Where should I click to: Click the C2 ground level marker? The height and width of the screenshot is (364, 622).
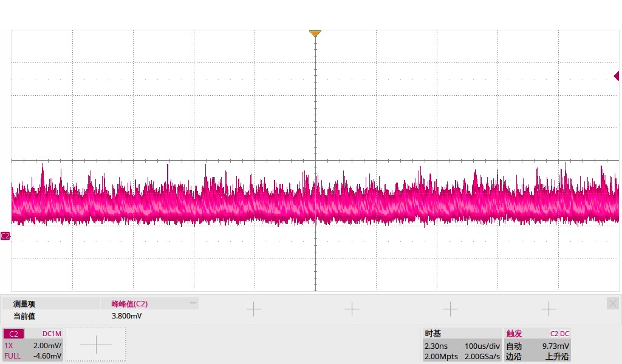(5, 235)
